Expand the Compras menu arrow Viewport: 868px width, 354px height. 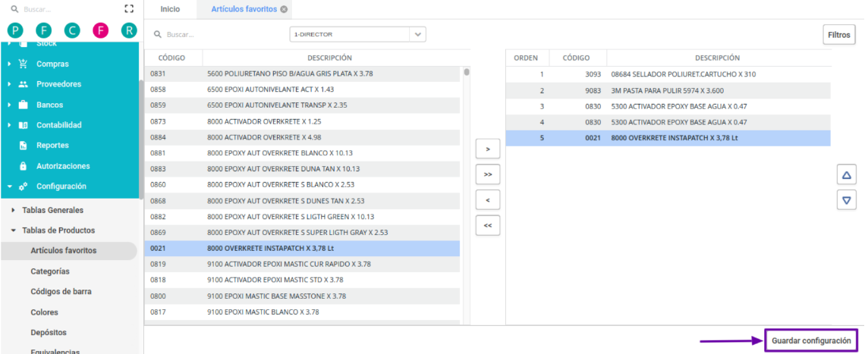pyautogui.click(x=9, y=64)
